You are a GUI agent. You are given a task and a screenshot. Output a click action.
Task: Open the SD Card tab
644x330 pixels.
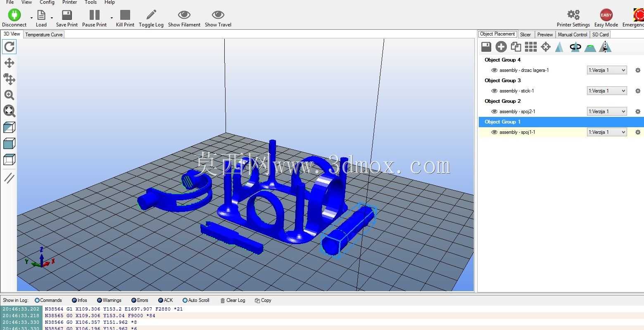[601, 35]
